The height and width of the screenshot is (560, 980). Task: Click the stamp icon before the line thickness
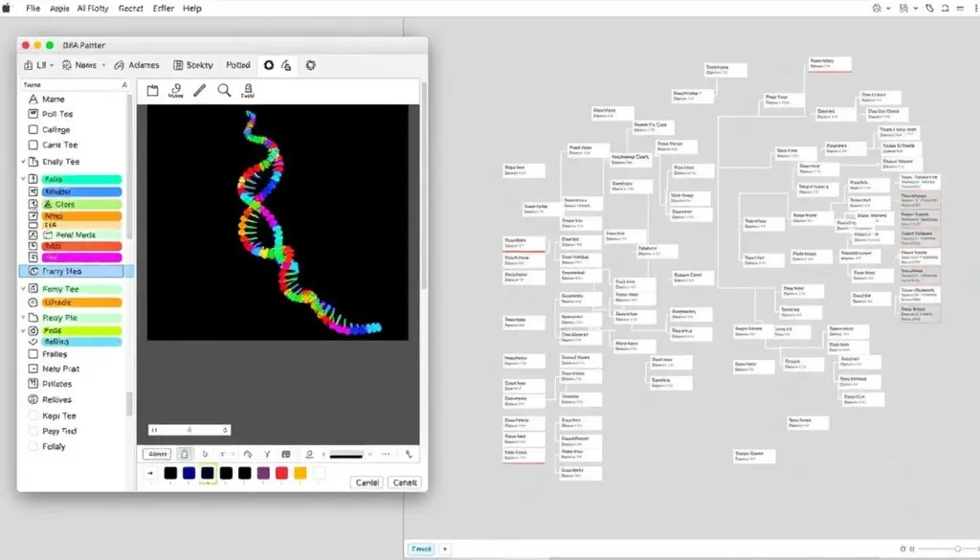(x=309, y=455)
